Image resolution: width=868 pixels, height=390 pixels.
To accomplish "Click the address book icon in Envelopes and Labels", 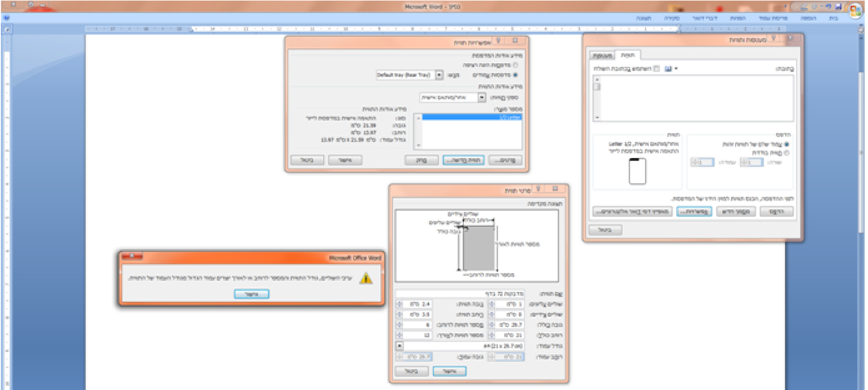I will point(668,69).
